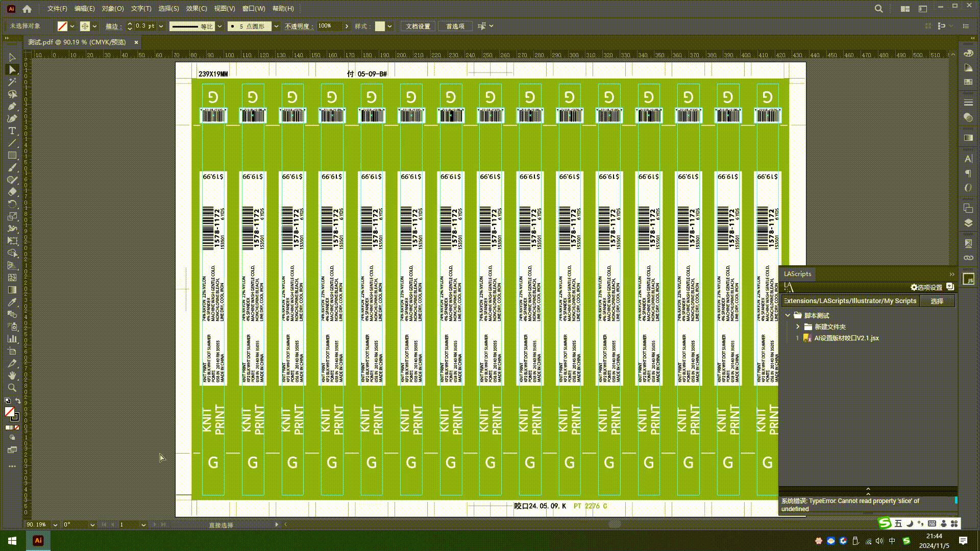This screenshot has width=980, height=551.
Task: Select the Hand tool
Action: point(12,375)
